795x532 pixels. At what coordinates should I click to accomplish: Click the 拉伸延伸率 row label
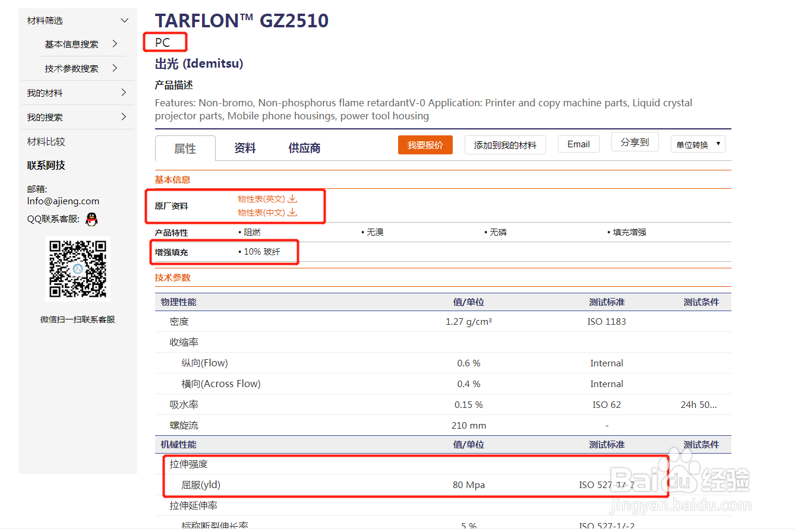[194, 505]
